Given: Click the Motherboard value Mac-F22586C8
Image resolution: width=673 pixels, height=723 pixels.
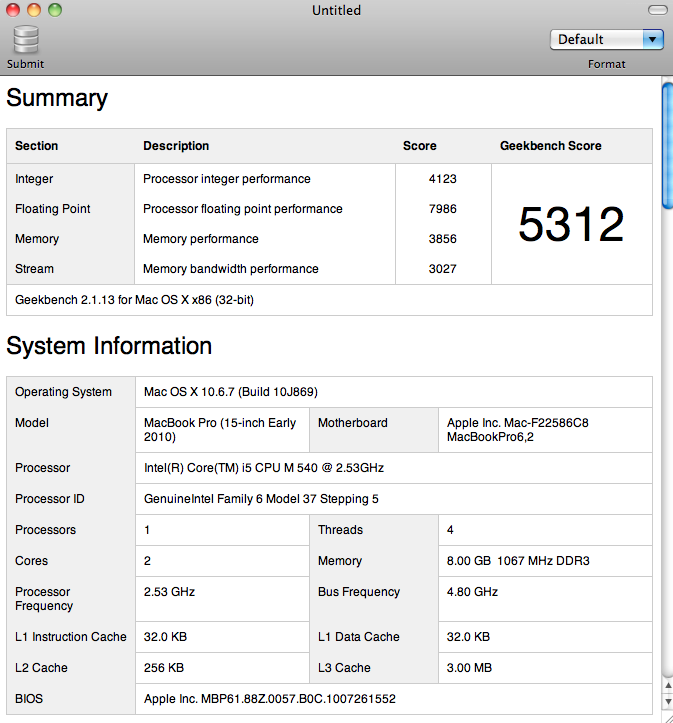Looking at the screenshot, I should tap(518, 430).
